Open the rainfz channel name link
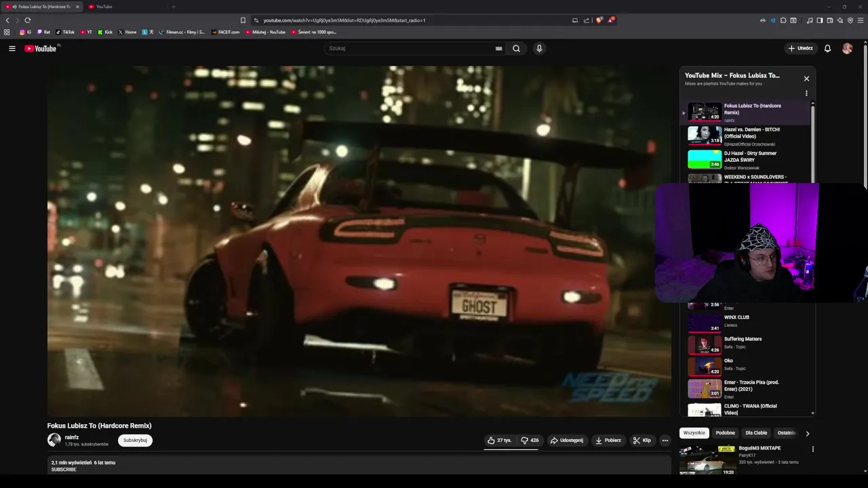This screenshot has height=488, width=868. pyautogui.click(x=72, y=437)
